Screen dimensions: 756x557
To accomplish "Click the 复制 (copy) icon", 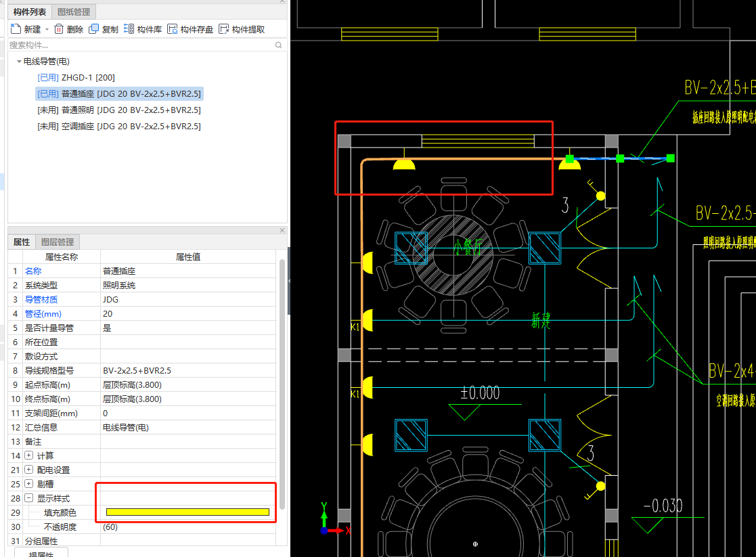I will [94, 29].
